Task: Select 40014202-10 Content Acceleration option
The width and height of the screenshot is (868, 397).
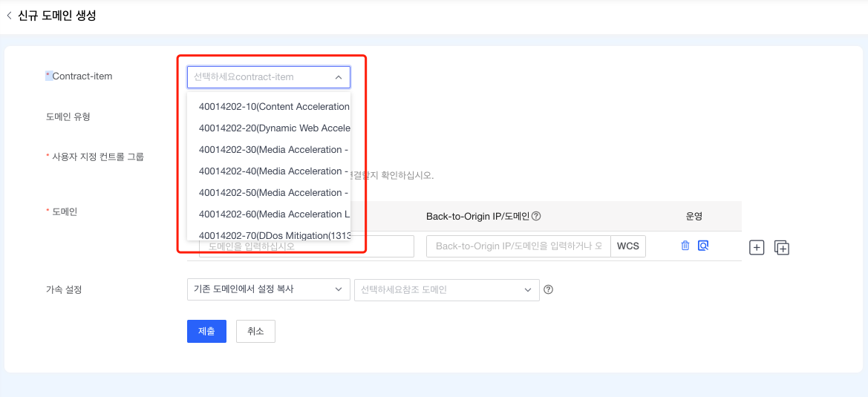Action: point(273,106)
